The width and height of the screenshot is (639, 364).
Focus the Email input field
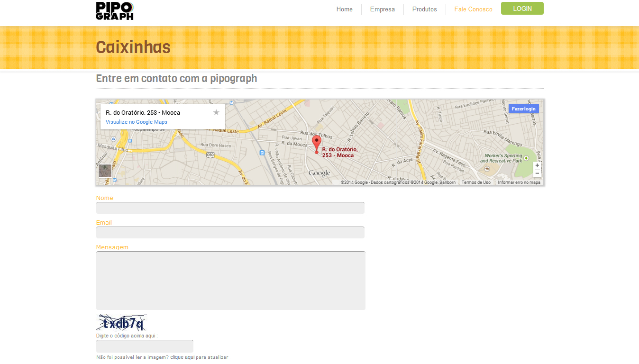230,232
